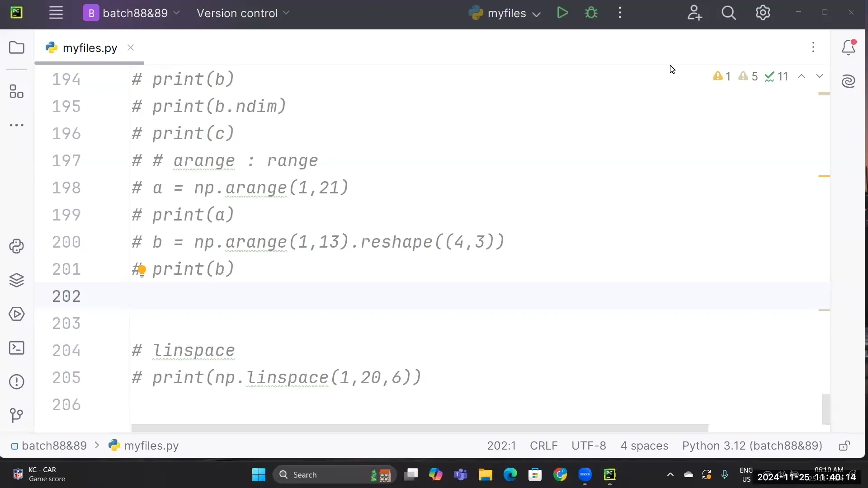Open the notifications bell
This screenshot has width=868, height=488.
849,47
